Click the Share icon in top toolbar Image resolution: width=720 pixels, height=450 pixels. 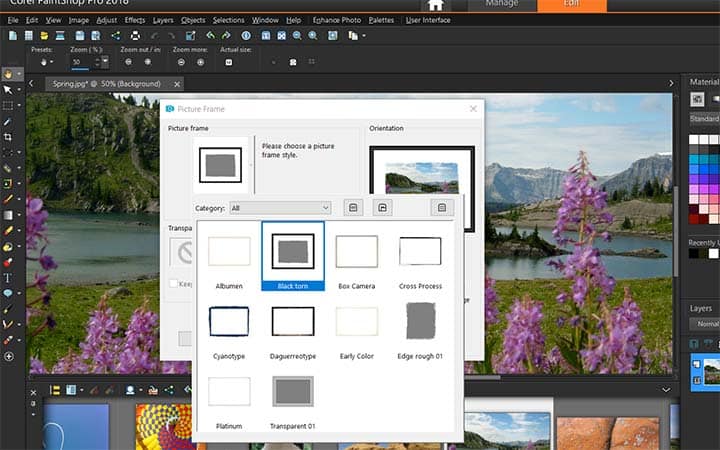point(116,36)
